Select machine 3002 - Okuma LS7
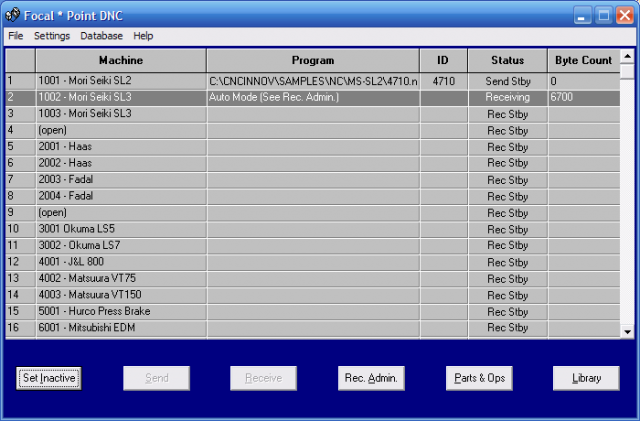This screenshot has height=421, width=640. [121, 245]
